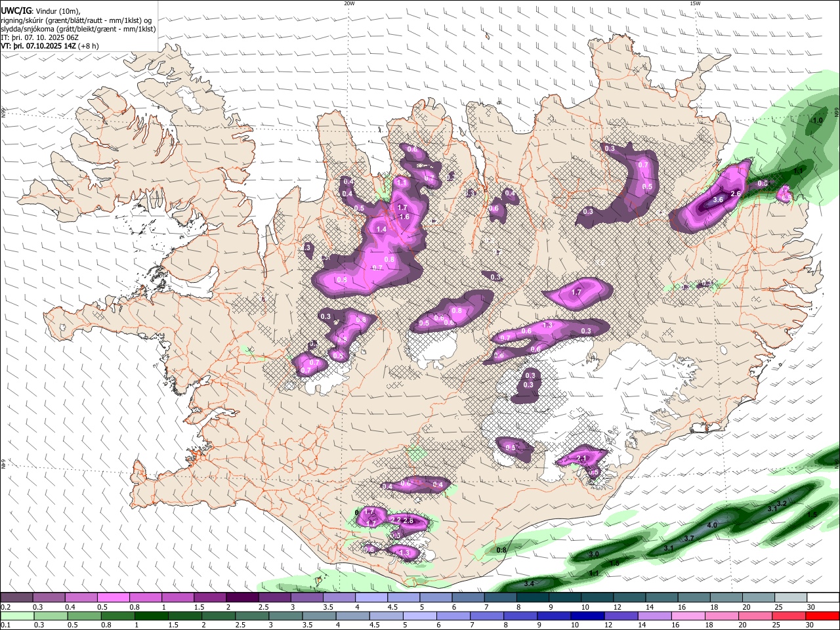
Task: Click the '1.4' snowfall value on the map
Action: [x=382, y=229]
